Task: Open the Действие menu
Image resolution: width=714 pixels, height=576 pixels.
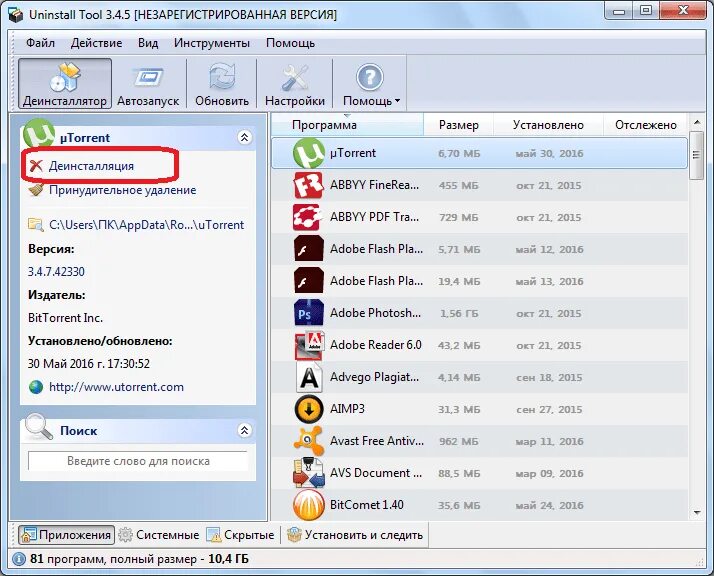Action: tap(96, 43)
